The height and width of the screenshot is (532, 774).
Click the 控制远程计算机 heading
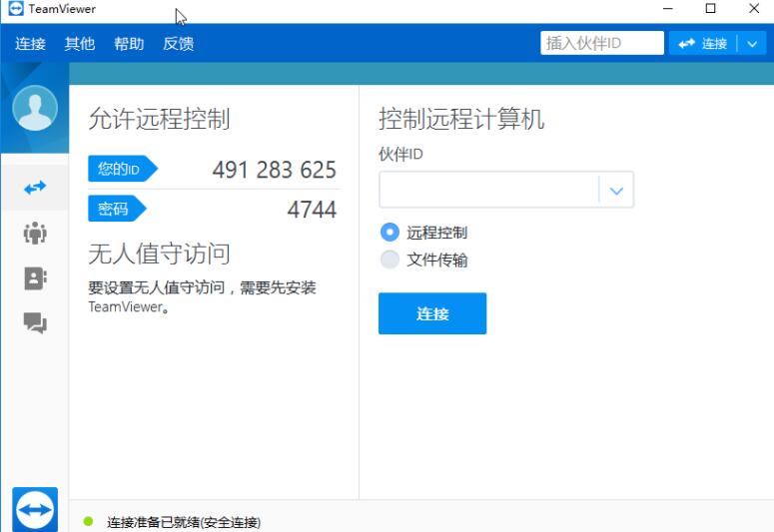pos(461,119)
